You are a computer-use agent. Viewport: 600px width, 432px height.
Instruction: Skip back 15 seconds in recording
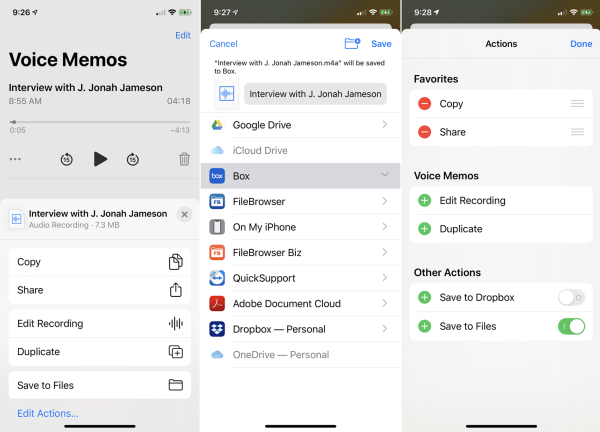[67, 159]
